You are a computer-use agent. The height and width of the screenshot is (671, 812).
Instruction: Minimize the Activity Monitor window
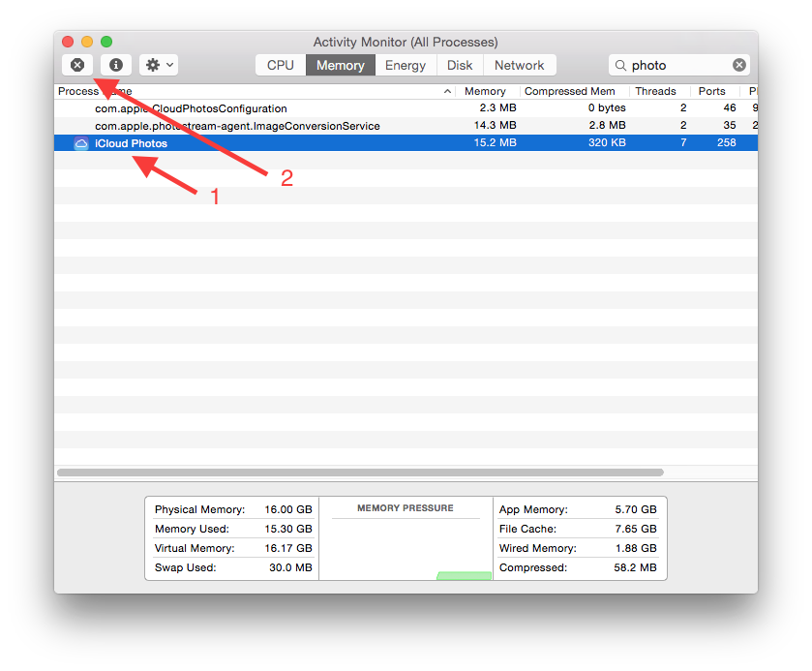pyautogui.click(x=87, y=42)
